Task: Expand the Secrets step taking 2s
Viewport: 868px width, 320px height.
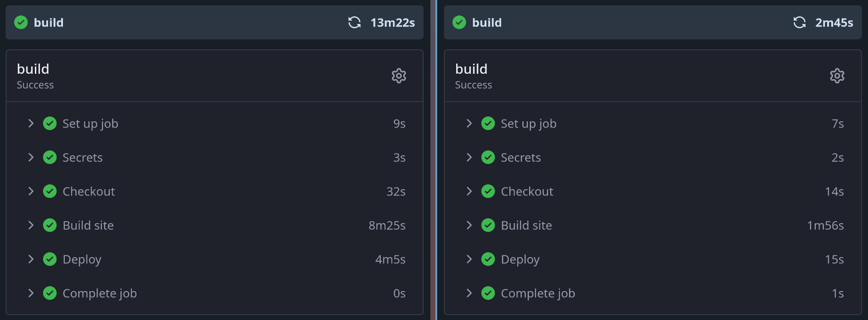Action: [x=469, y=158]
